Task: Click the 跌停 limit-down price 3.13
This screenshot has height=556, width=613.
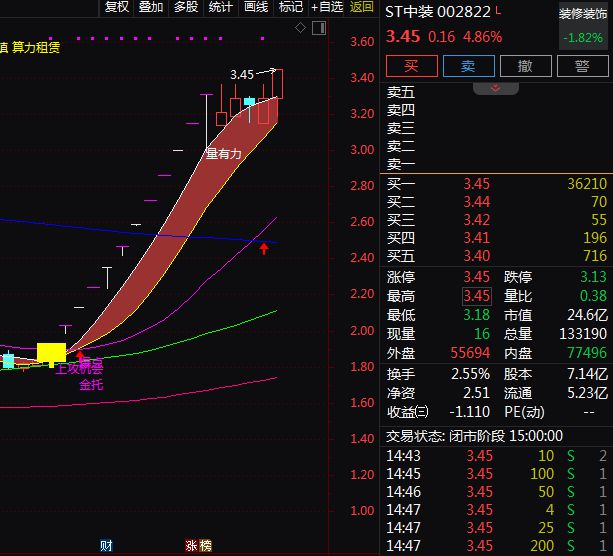Action: [593, 277]
